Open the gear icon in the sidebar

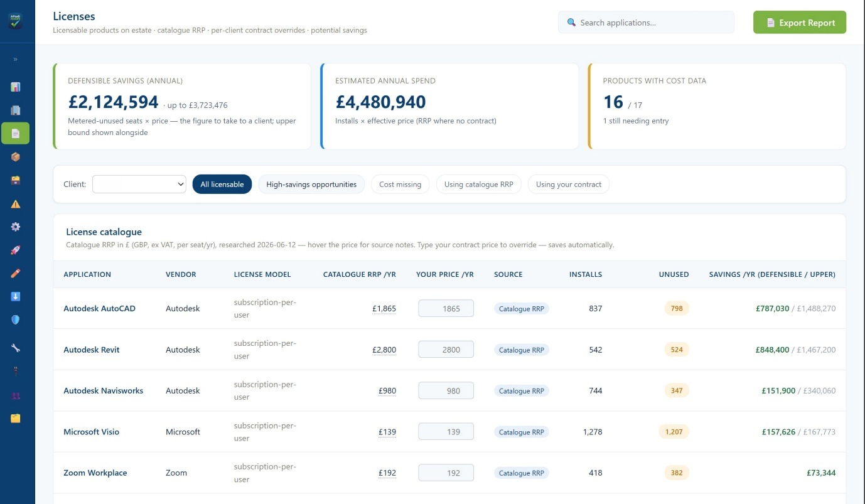click(x=15, y=227)
